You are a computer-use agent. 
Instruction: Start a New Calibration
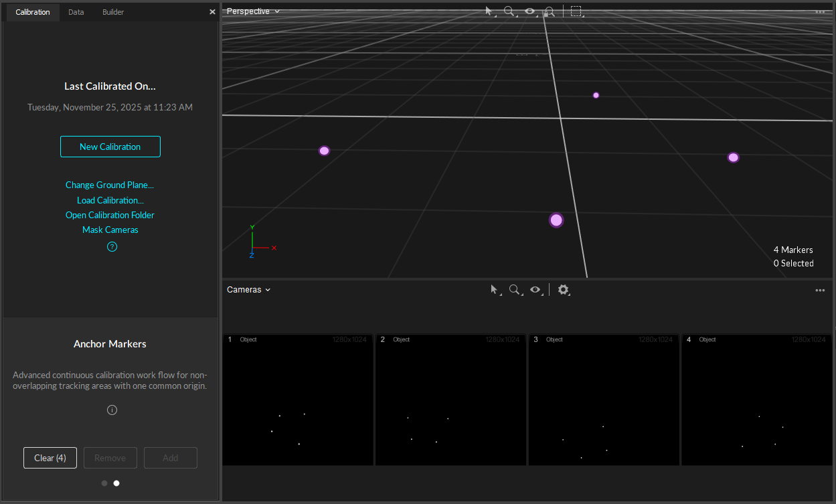coord(110,146)
